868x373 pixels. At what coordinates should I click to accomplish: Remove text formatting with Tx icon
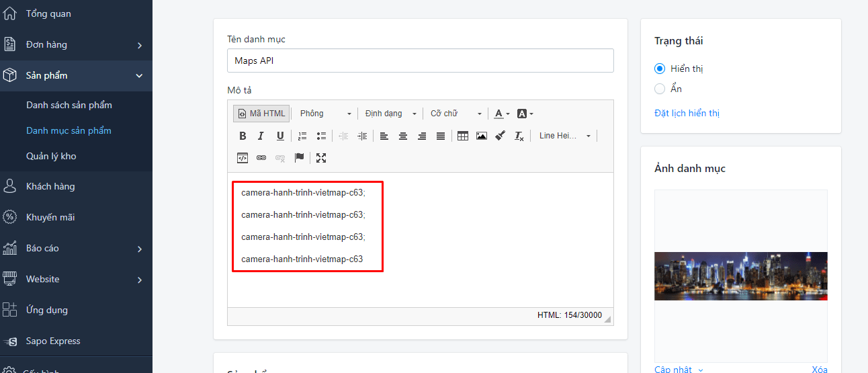(x=519, y=136)
